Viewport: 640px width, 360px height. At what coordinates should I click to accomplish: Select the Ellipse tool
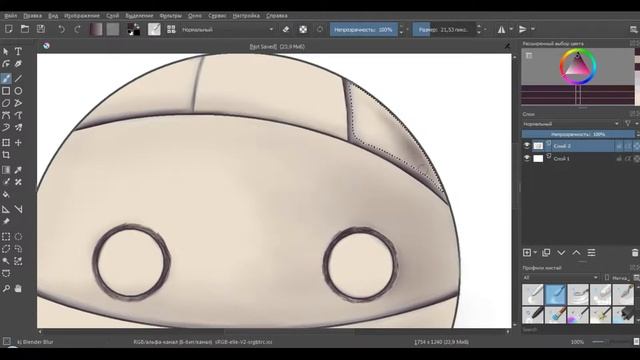(18, 91)
